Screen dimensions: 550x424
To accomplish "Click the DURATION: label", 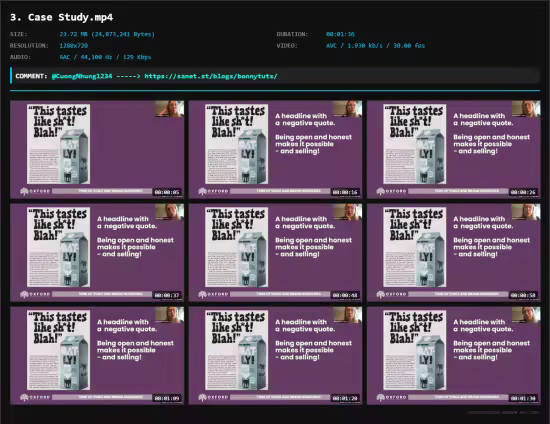I will (x=292, y=34).
